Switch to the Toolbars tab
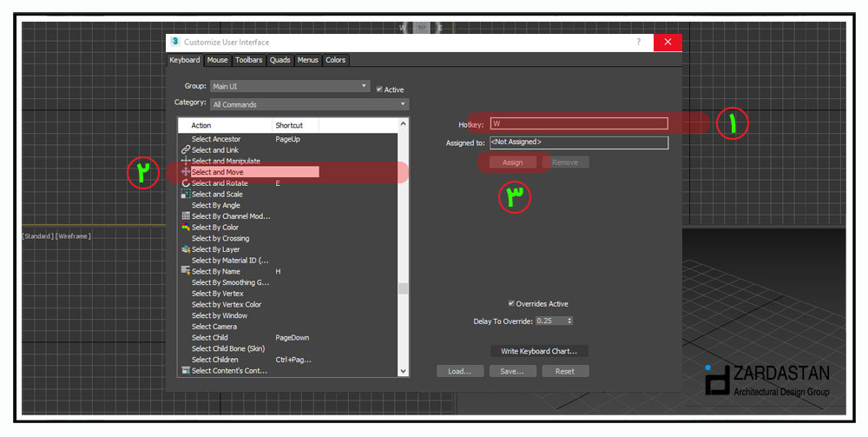Image resolution: width=868 pixels, height=437 pixels. pos(248,60)
